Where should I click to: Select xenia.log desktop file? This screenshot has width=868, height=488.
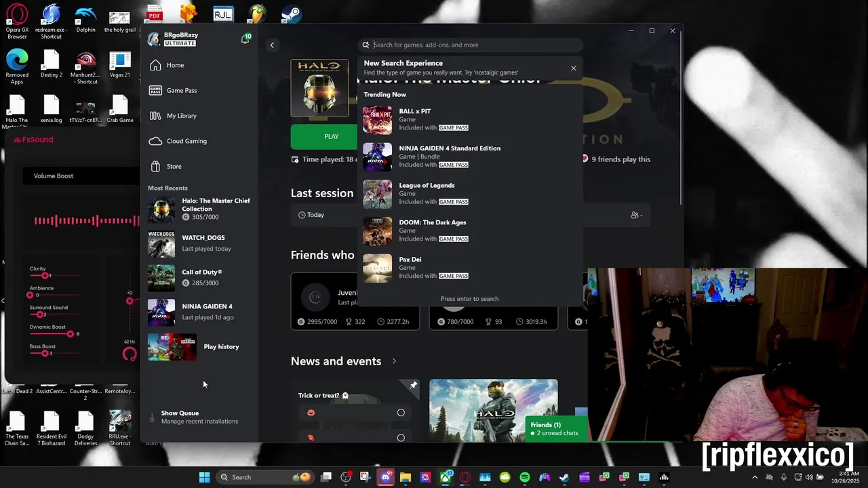tap(52, 110)
